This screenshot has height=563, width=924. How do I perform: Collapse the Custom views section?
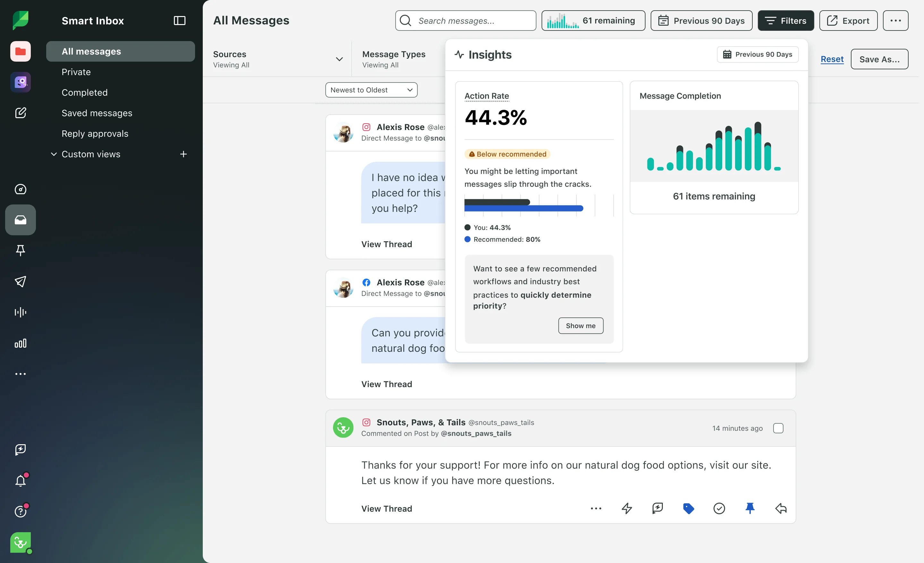(x=54, y=154)
